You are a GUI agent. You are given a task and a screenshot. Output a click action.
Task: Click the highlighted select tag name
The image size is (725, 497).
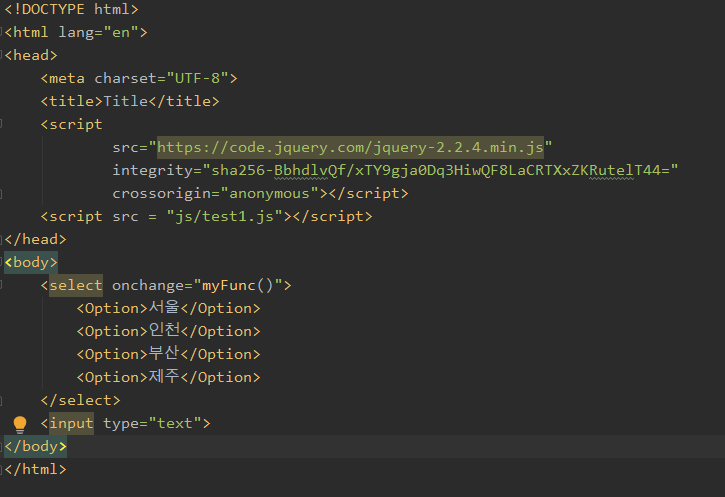pos(76,285)
